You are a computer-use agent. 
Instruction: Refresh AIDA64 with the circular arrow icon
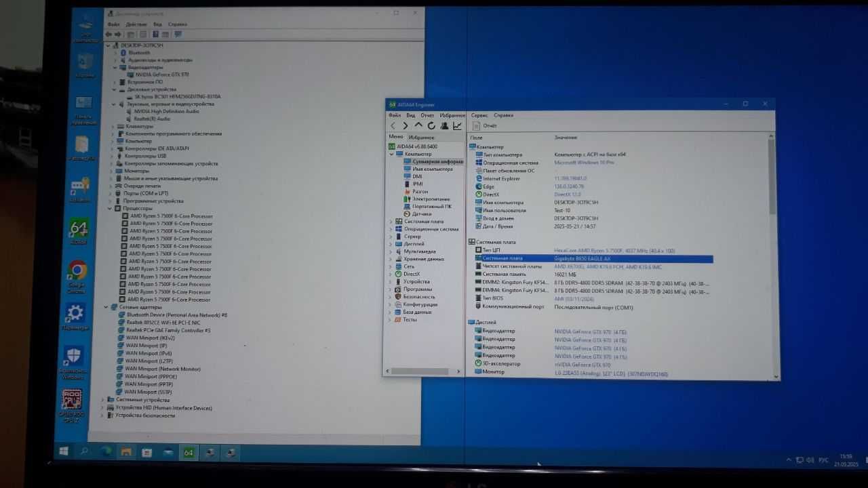pos(431,126)
